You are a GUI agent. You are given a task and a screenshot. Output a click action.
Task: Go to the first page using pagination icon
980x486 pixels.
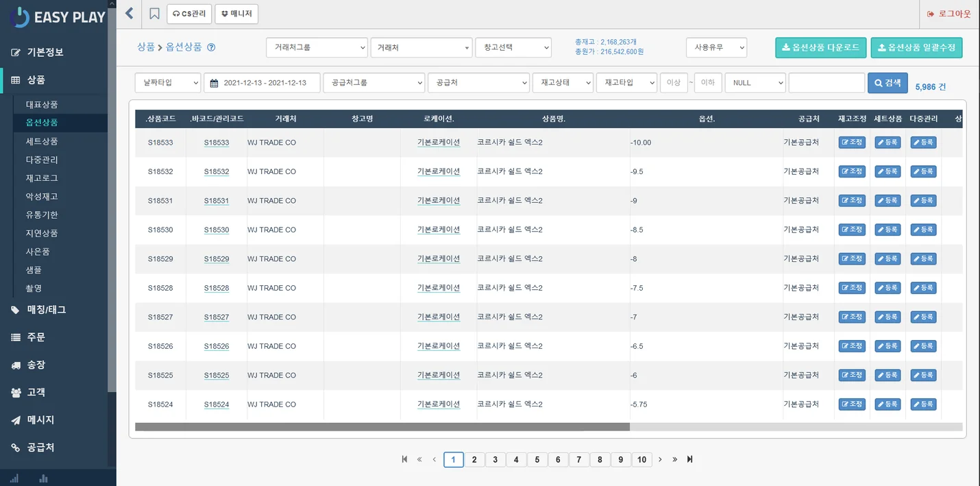tap(404, 459)
